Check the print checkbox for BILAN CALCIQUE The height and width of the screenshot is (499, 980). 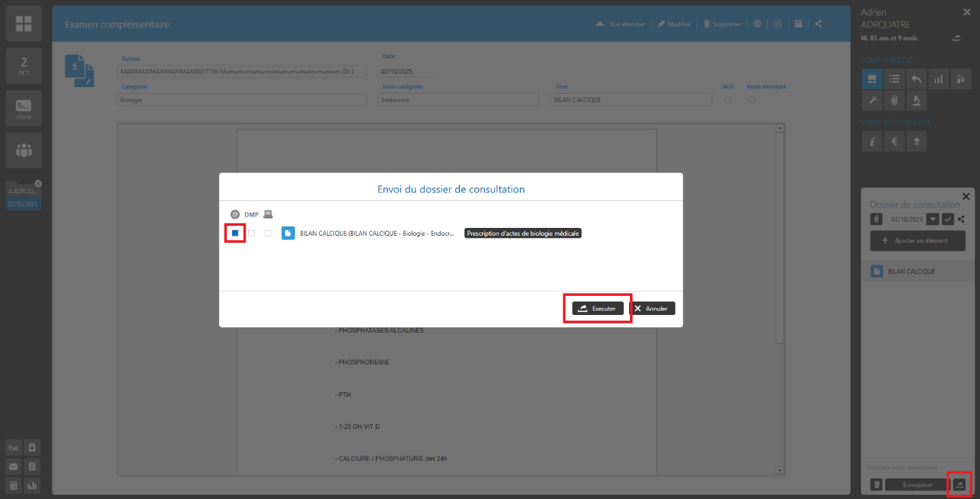[267, 233]
